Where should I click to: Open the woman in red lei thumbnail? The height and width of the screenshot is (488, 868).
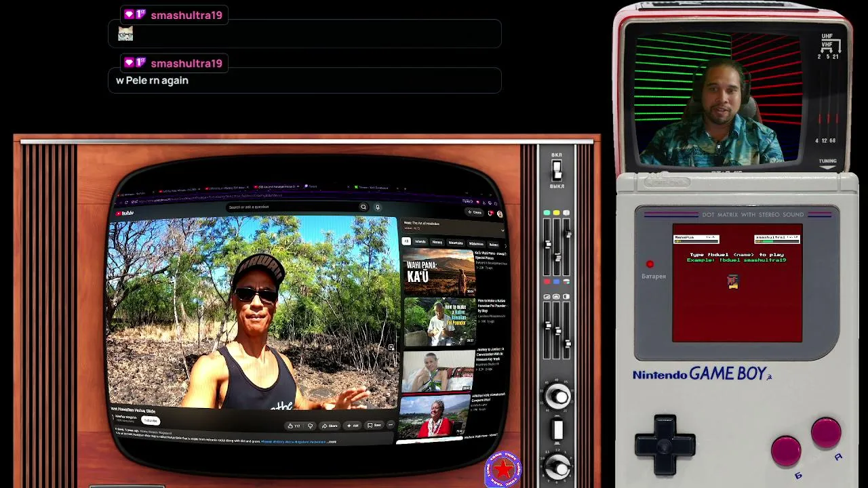click(x=434, y=416)
